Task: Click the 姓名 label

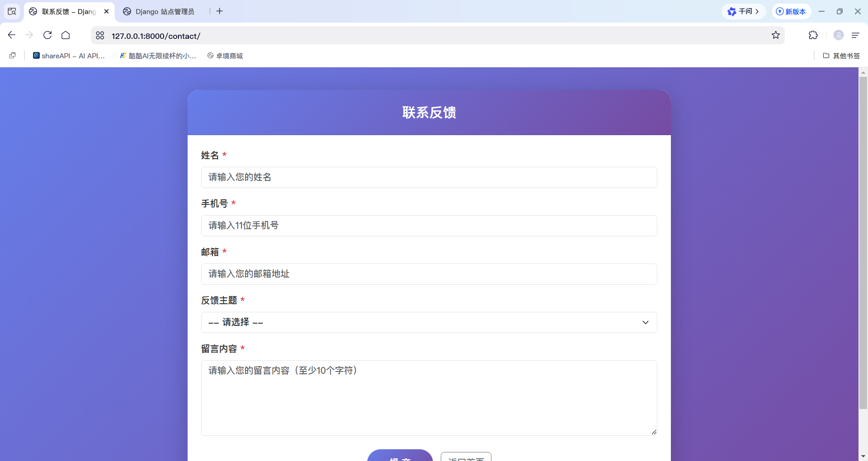Action: point(210,155)
